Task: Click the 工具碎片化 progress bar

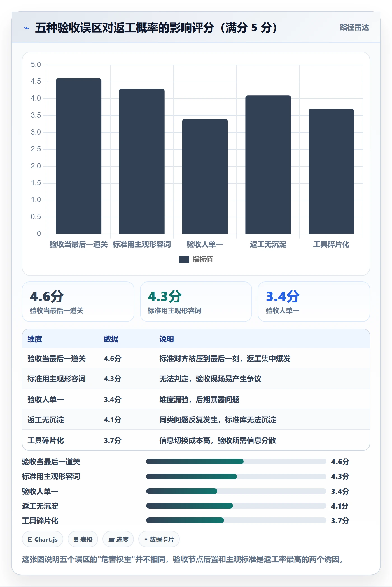Action: click(236, 521)
